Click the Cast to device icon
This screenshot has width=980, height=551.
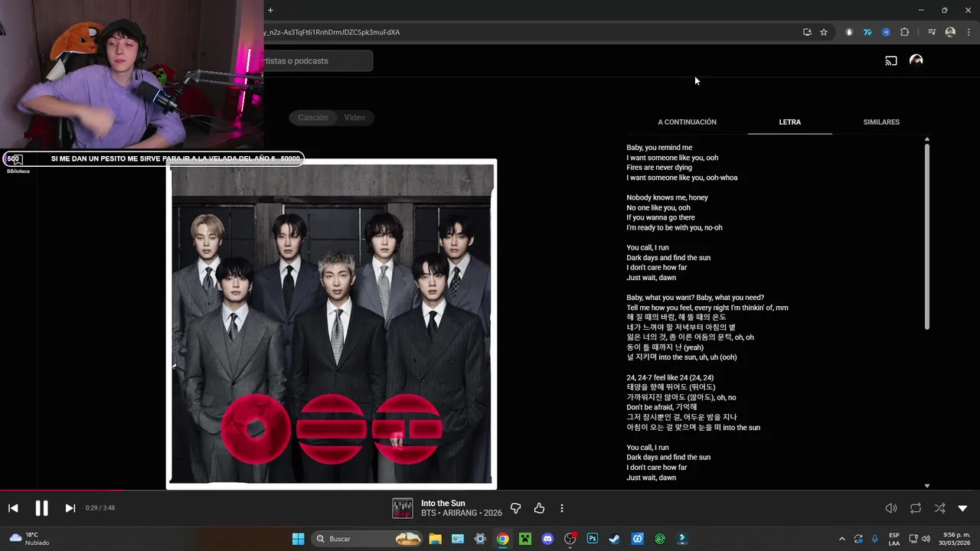891,60
